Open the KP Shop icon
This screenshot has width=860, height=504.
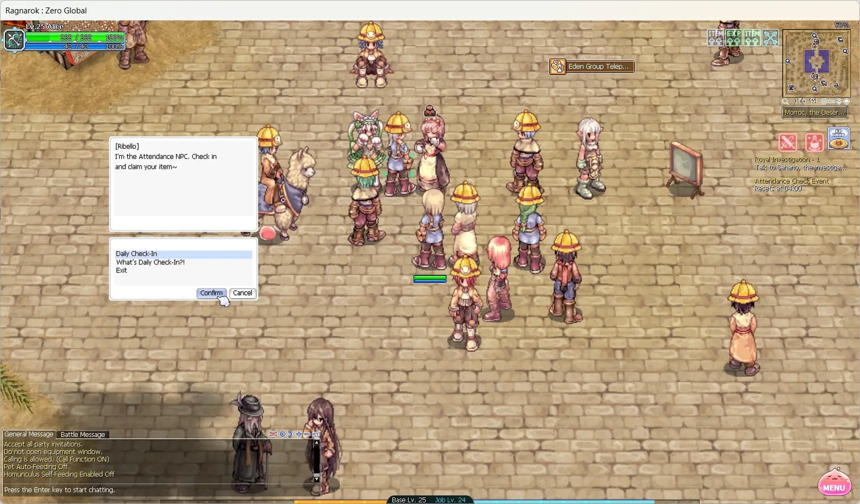(838, 138)
